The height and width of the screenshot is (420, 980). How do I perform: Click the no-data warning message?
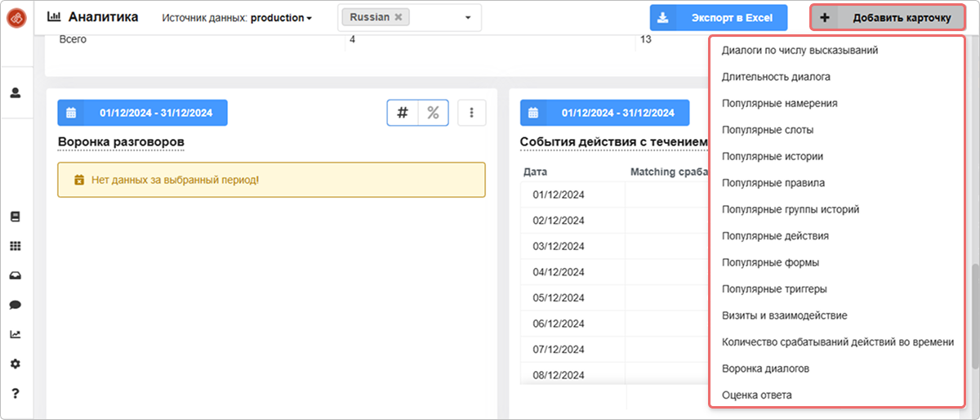pyautogui.click(x=271, y=180)
